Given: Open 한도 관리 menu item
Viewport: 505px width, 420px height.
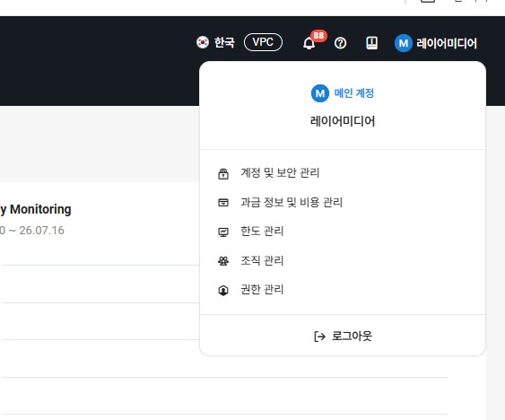Looking at the screenshot, I should [262, 232].
